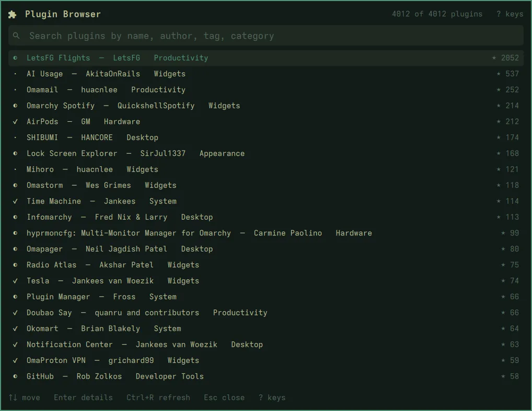Click star rating 537 of AI Usage
Image resolution: width=532 pixels, height=411 pixels.
pyautogui.click(x=507, y=74)
